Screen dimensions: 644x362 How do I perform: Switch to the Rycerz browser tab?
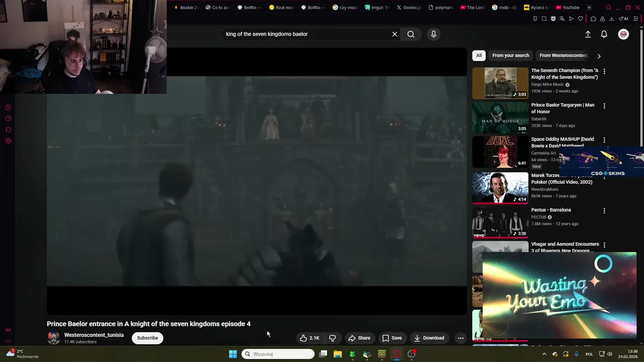coord(536,8)
